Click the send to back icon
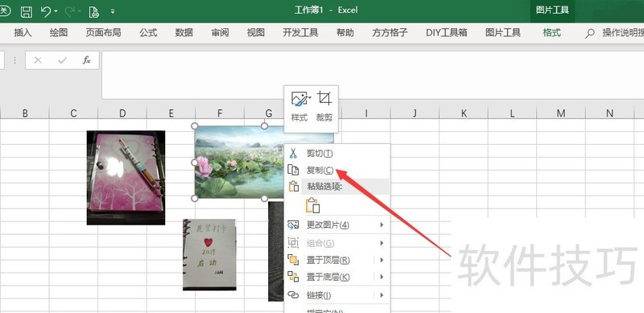This screenshot has width=644, height=313. point(293,277)
